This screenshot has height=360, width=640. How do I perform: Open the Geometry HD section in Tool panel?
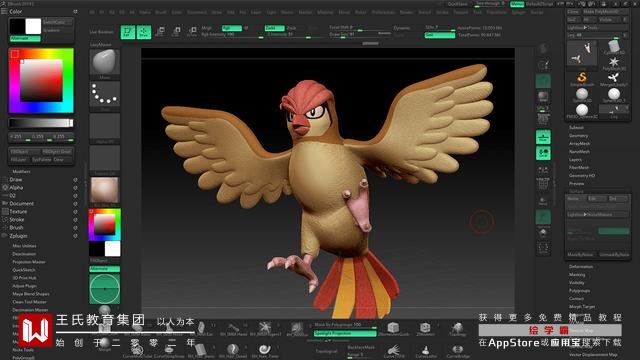point(582,176)
